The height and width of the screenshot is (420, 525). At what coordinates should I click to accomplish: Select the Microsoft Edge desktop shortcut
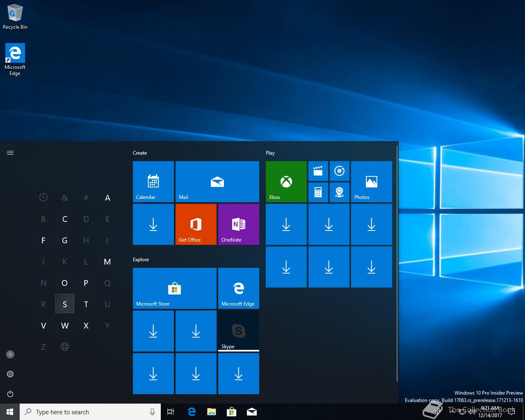pos(15,60)
